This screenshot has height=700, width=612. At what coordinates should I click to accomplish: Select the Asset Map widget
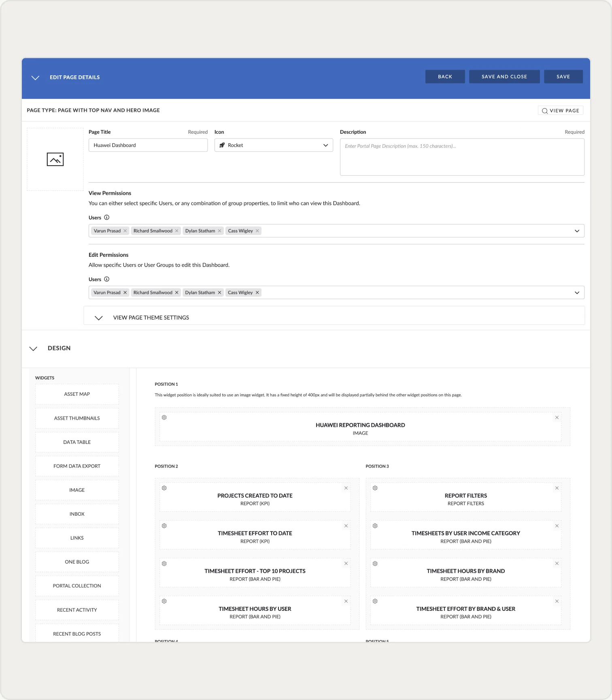[x=77, y=394]
